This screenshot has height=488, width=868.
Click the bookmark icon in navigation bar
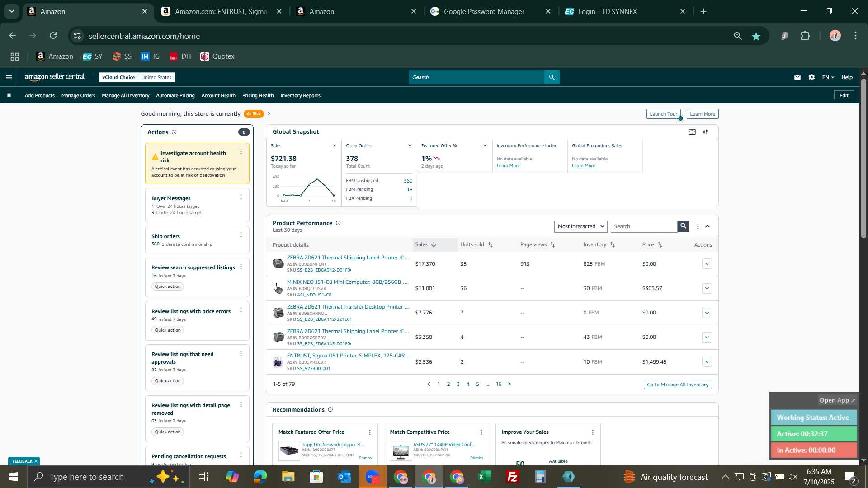pos(9,95)
